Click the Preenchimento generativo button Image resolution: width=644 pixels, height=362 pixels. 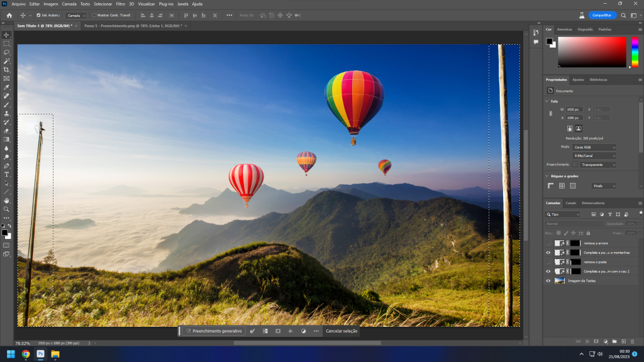(214, 331)
